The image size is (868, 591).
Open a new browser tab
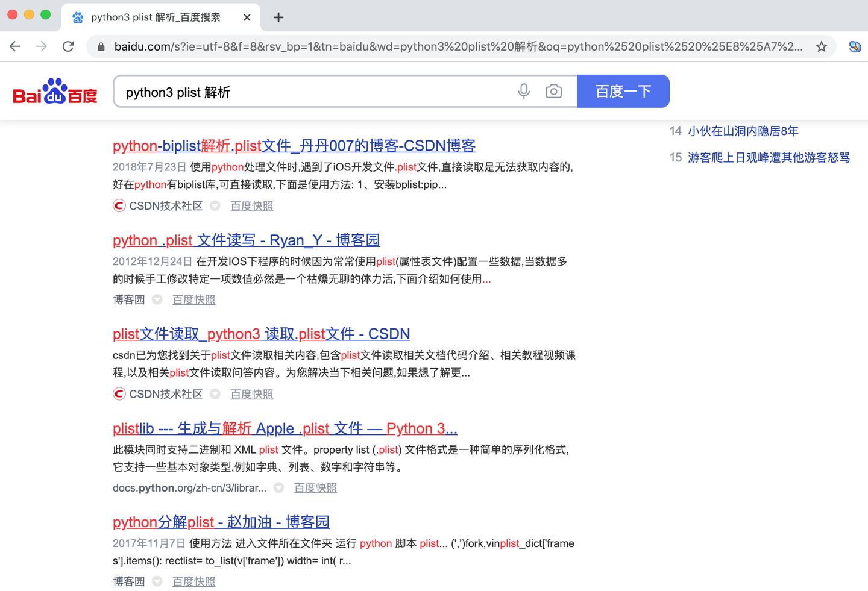(278, 17)
